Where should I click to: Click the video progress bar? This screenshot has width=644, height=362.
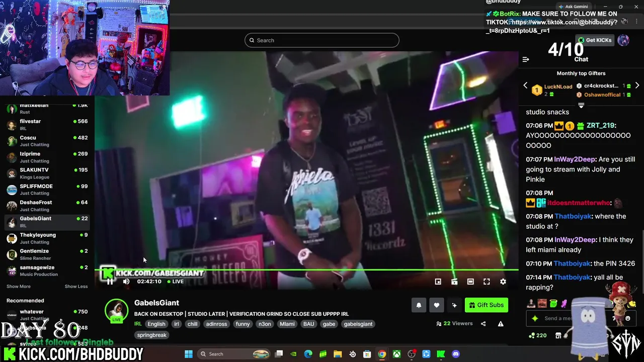(306, 270)
